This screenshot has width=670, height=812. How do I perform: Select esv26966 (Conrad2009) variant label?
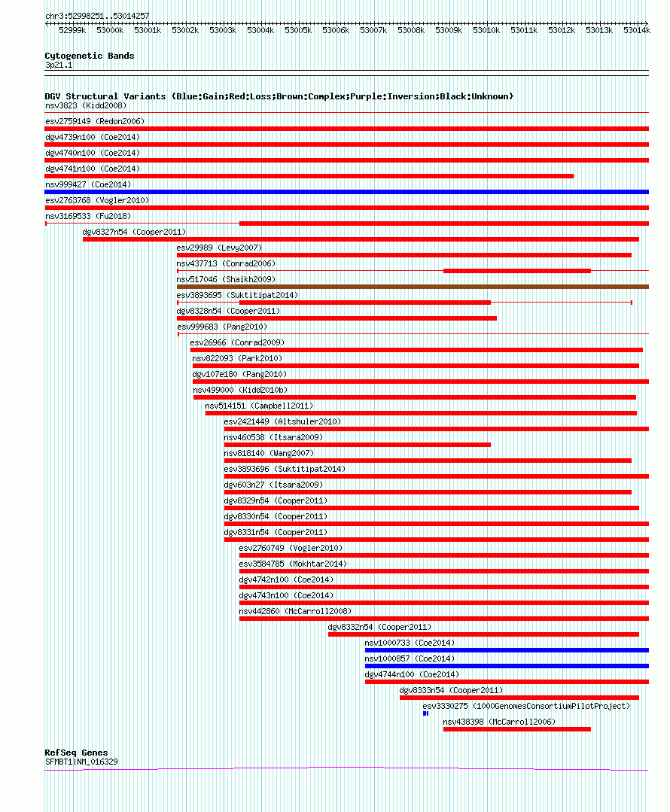click(237, 342)
